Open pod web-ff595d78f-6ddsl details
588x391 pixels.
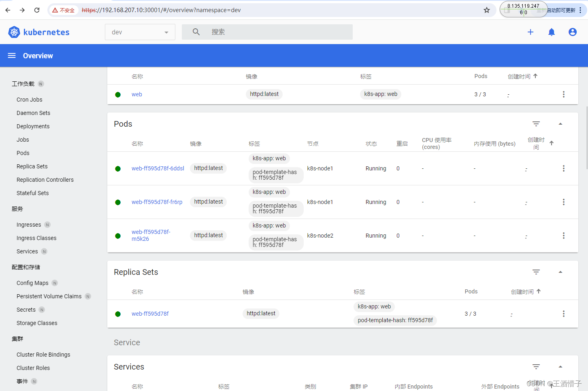pos(158,168)
